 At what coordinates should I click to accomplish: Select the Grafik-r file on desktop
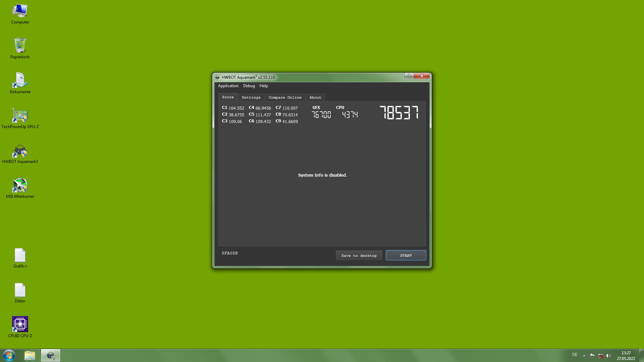point(20,258)
